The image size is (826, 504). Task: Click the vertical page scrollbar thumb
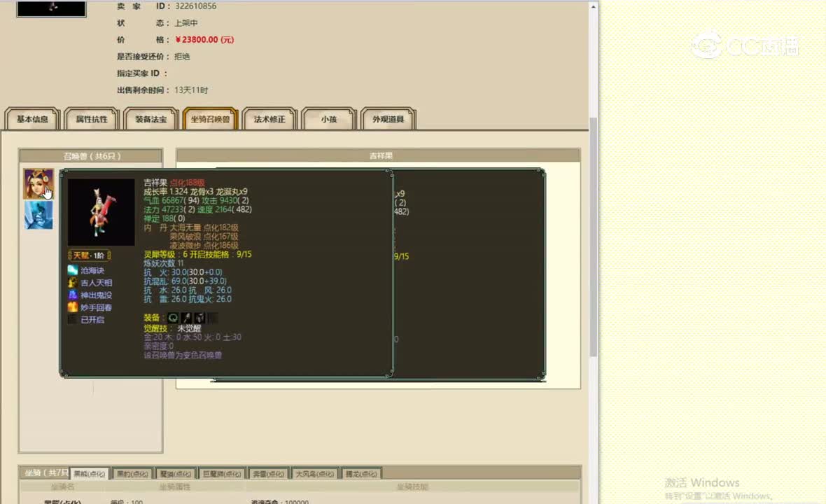coord(594,237)
